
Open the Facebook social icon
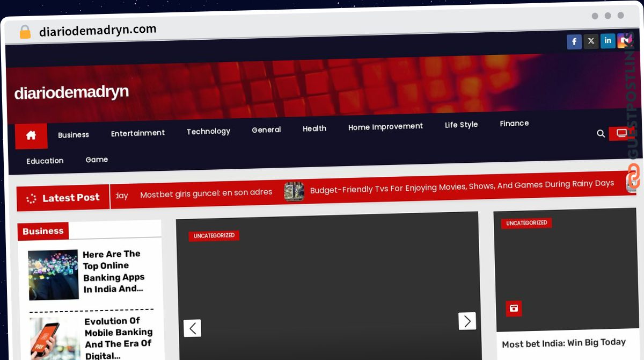574,41
